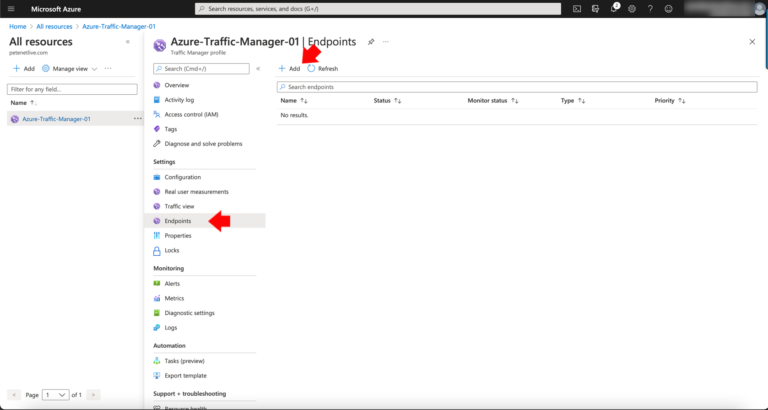Image resolution: width=768 pixels, height=410 pixels.
Task: Select Endpoints in the resource menu
Action: click(205, 221)
